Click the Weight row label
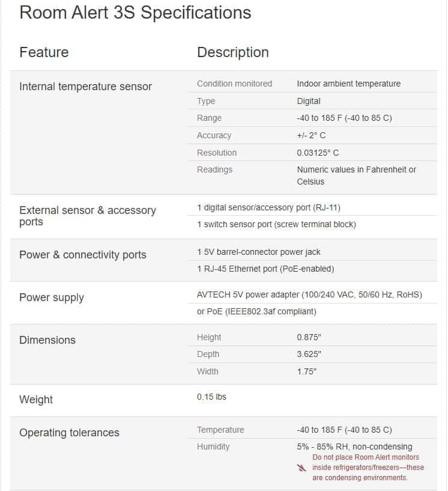Viewport: 448px width, 491px height. [36, 400]
